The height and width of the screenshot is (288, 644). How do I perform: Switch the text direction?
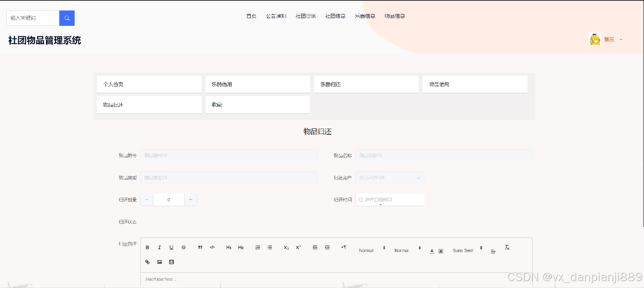point(344,247)
